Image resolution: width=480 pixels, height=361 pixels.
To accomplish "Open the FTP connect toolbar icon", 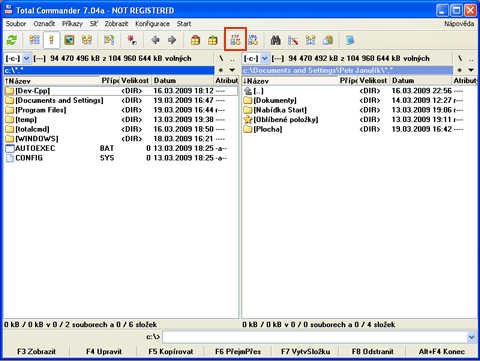I will click(235, 40).
